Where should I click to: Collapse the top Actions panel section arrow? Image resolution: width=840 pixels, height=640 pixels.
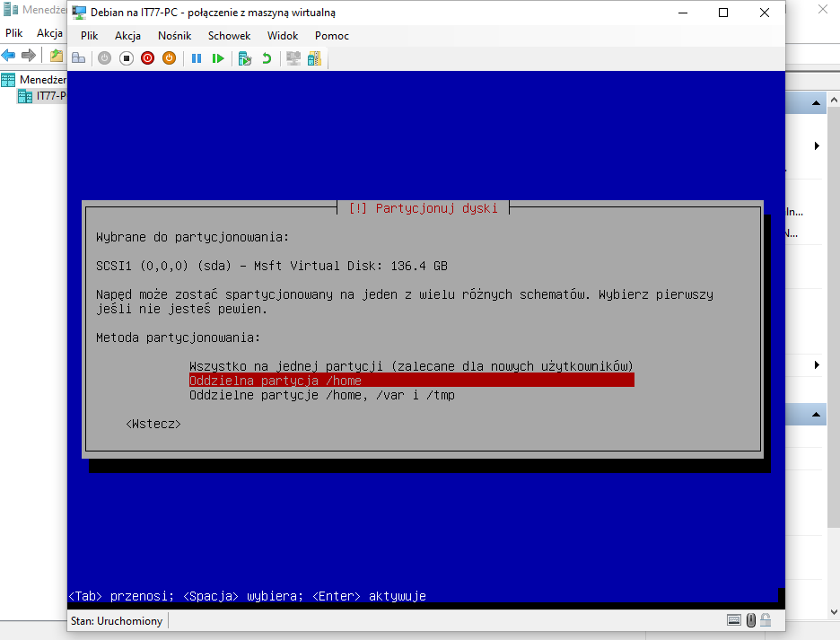pos(817,104)
